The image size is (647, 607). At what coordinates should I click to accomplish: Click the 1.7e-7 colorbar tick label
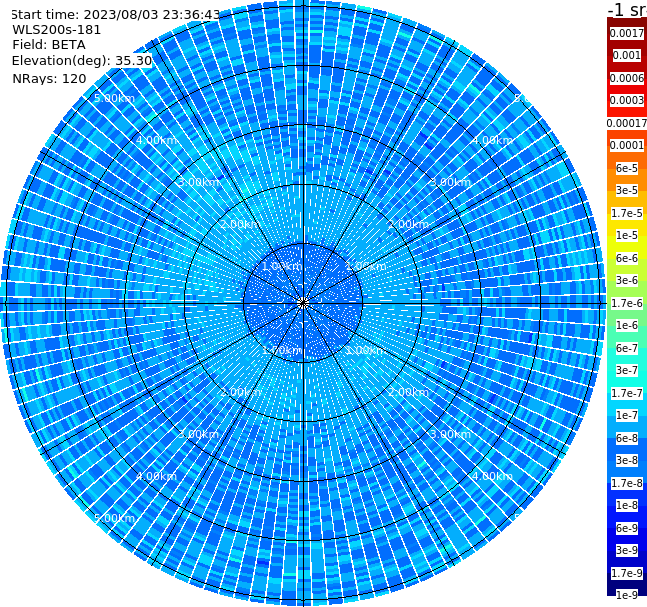627,393
